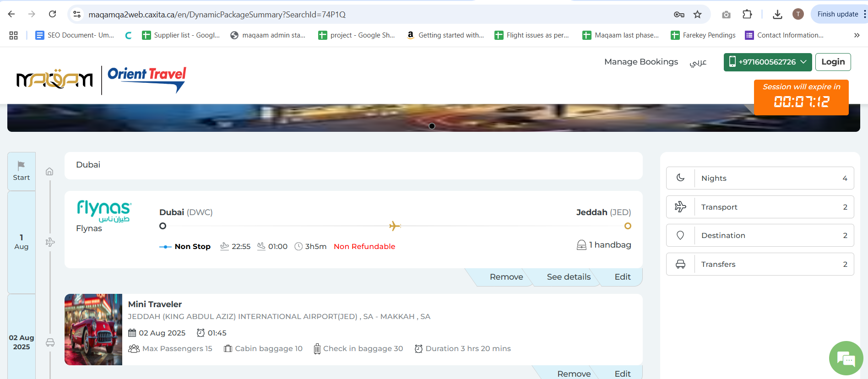Click the Mini Traveler car thumbnail

(93, 330)
